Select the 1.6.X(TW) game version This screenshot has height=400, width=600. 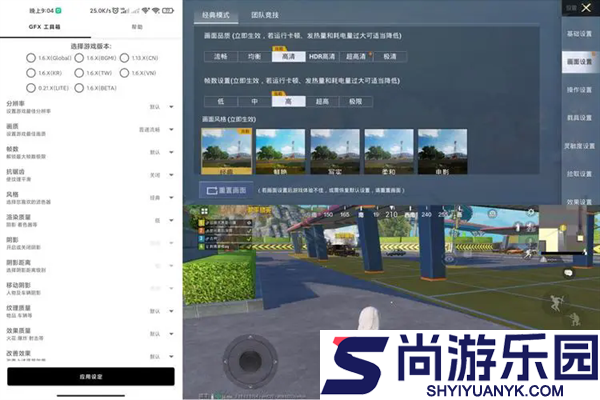click(x=79, y=73)
